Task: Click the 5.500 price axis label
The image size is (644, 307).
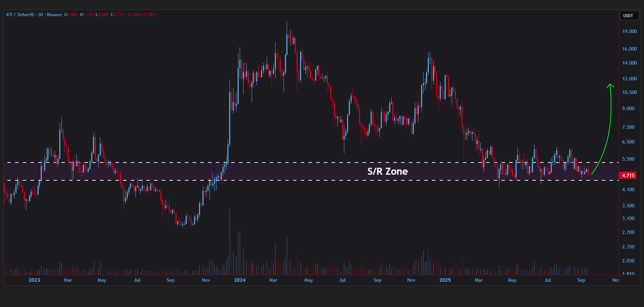Action: [629, 160]
